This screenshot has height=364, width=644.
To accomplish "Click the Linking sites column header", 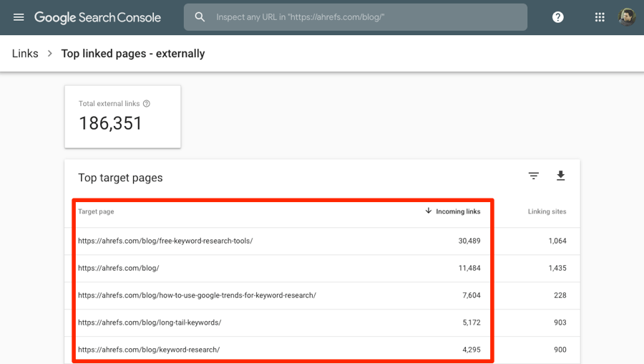I will [547, 211].
